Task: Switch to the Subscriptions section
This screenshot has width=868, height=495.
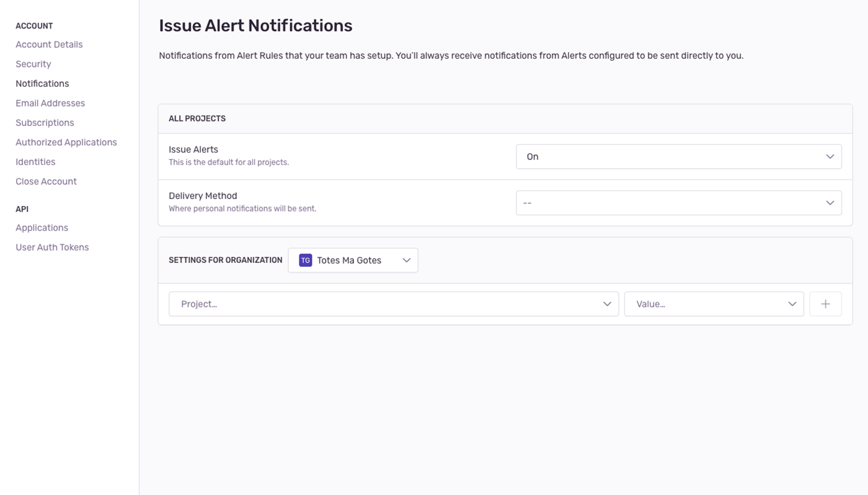Action: pyautogui.click(x=45, y=122)
